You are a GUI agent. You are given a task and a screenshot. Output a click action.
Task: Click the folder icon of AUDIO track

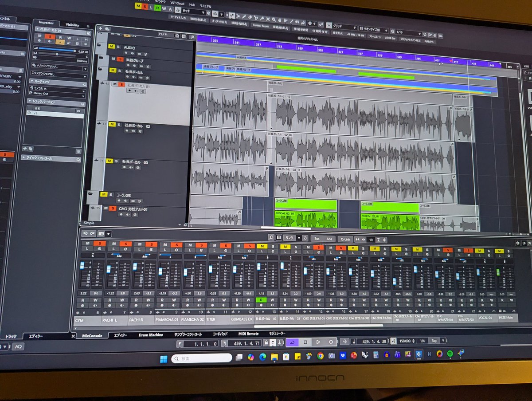click(x=99, y=45)
